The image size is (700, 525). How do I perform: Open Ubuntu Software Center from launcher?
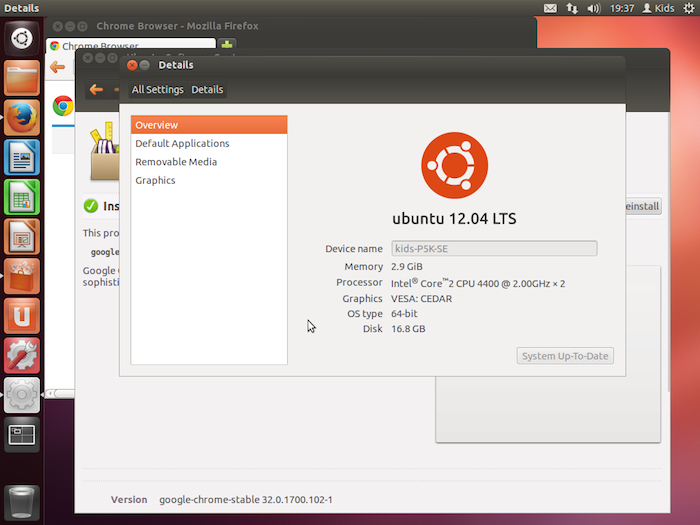pyautogui.click(x=21, y=276)
